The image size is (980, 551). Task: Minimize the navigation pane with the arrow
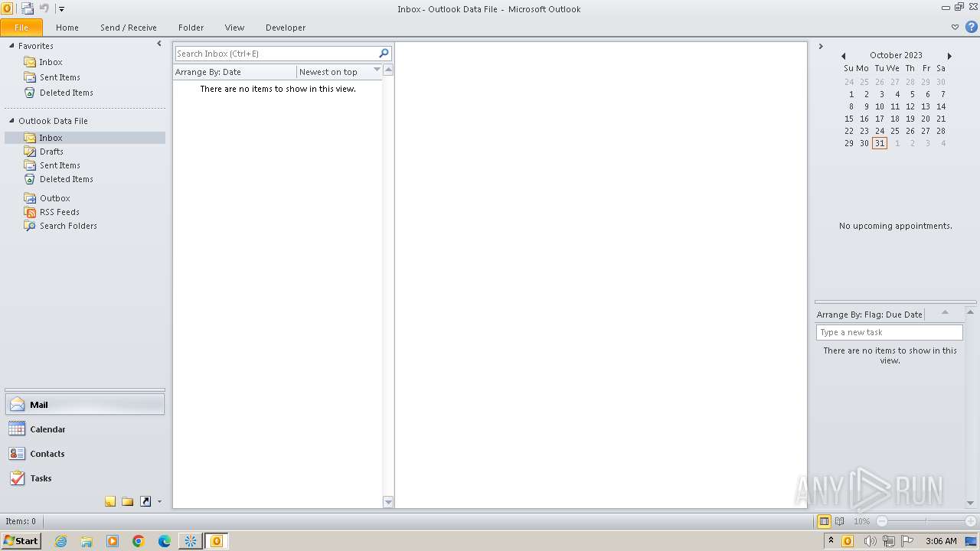click(x=159, y=44)
